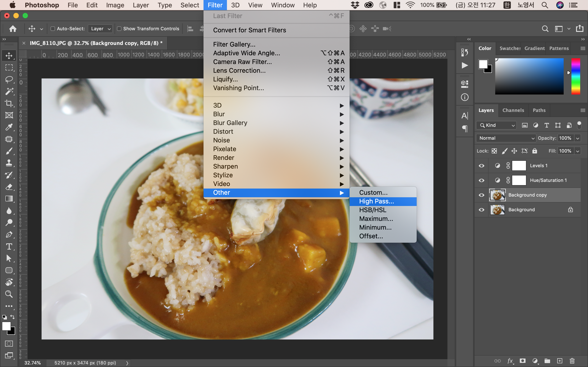Viewport: 588px width, 367px height.
Task: Select the Crop tool
Action: (9, 103)
